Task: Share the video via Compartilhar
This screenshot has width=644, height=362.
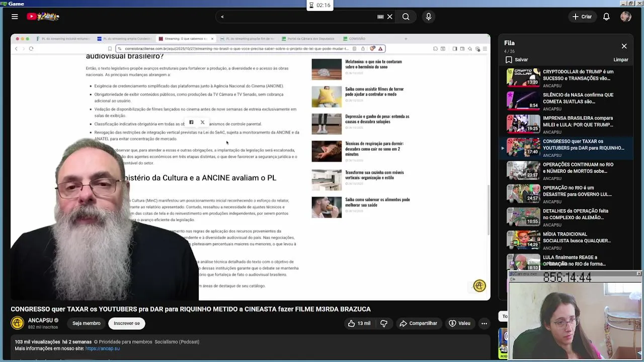Action: 418,323
